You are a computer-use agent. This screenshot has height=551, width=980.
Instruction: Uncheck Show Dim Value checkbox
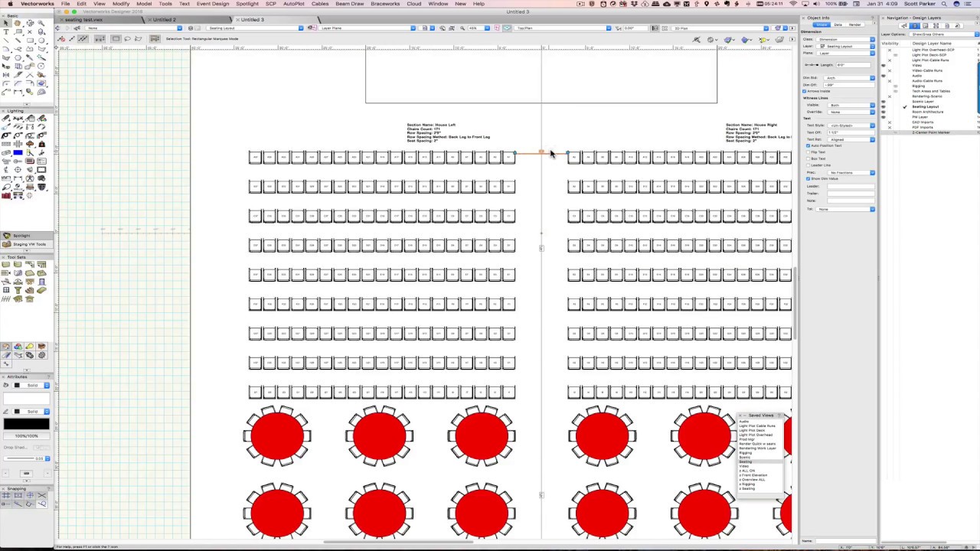(x=808, y=178)
